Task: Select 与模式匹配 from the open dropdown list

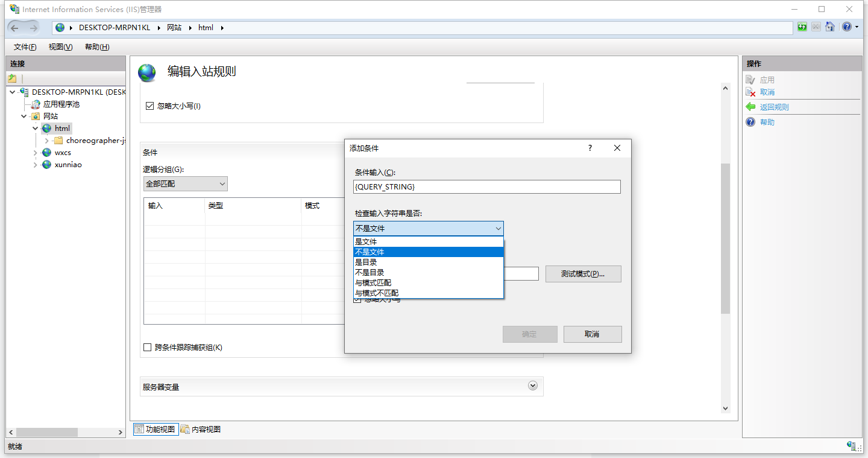Action: click(x=374, y=282)
